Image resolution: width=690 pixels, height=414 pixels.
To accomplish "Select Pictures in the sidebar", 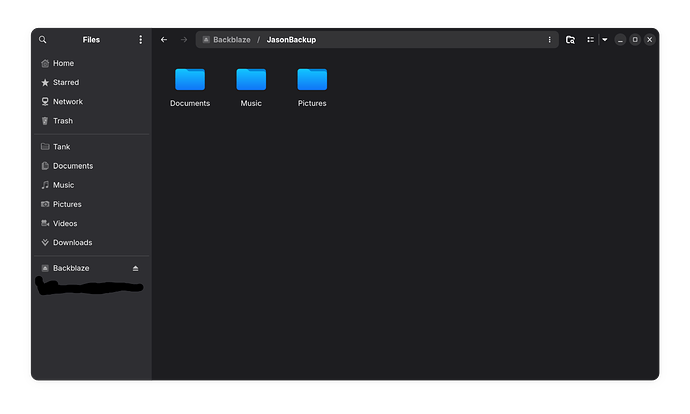I will click(x=92, y=204).
